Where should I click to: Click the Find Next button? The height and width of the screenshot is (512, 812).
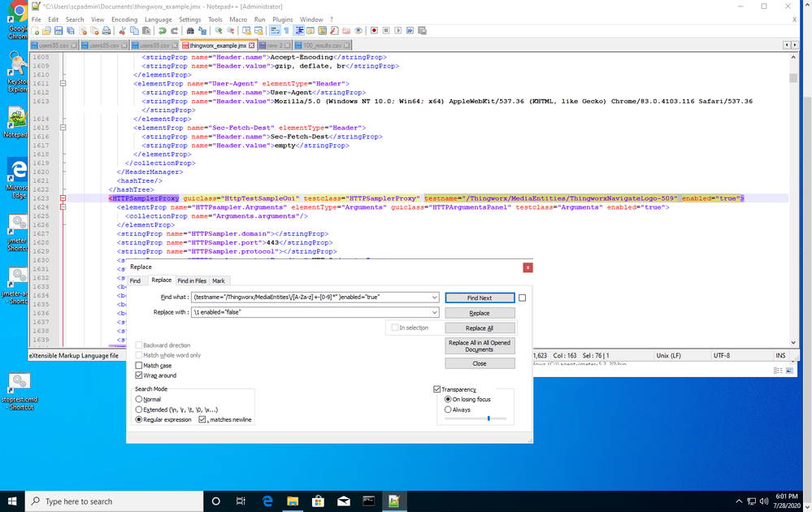pos(480,297)
